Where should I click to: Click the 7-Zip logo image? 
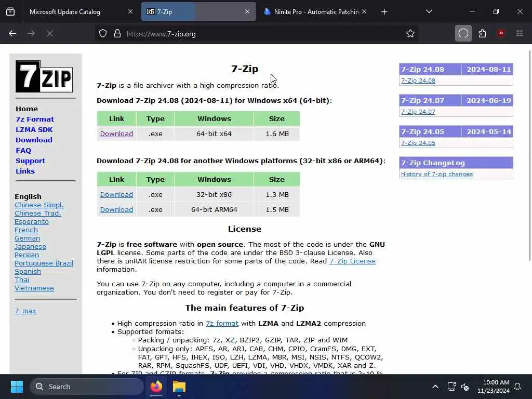tap(44, 76)
